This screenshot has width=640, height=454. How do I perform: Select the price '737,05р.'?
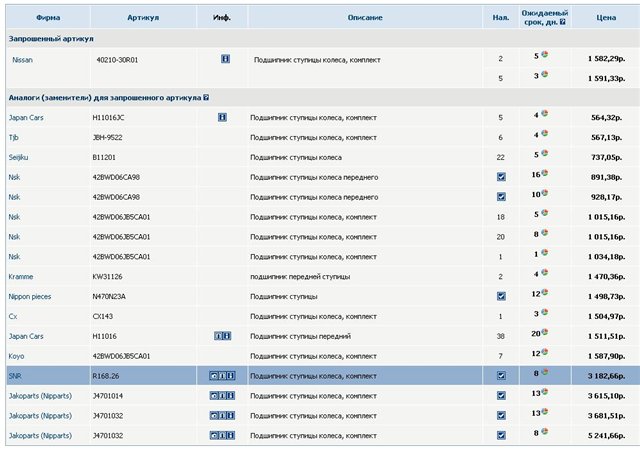tap(607, 157)
